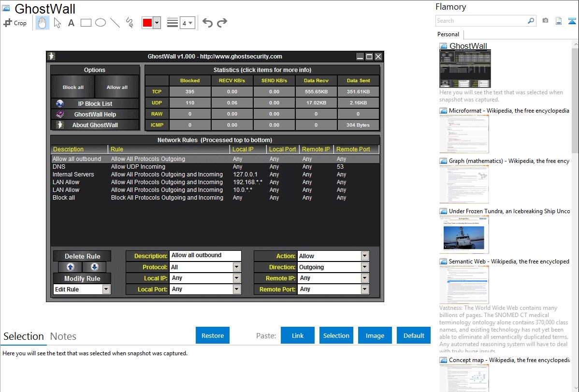Select the DNS rule row
The width and height of the screenshot is (579, 392).
(x=215, y=167)
